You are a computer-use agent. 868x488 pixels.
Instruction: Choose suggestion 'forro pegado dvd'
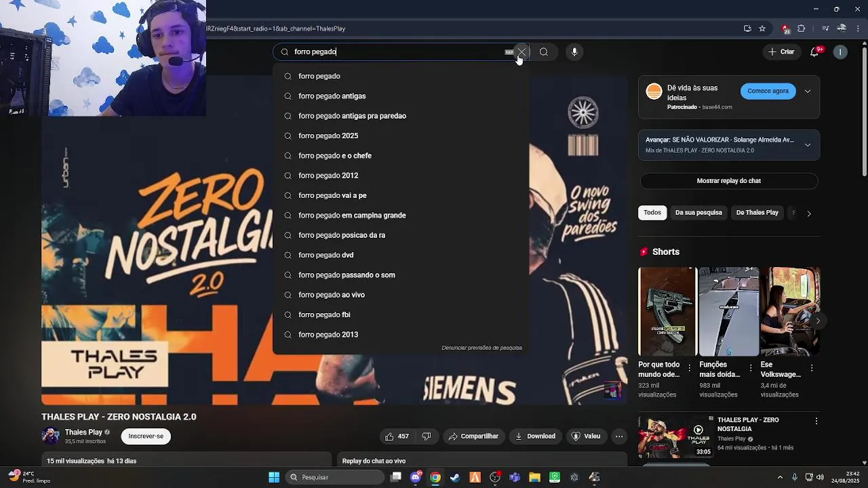click(x=400, y=255)
